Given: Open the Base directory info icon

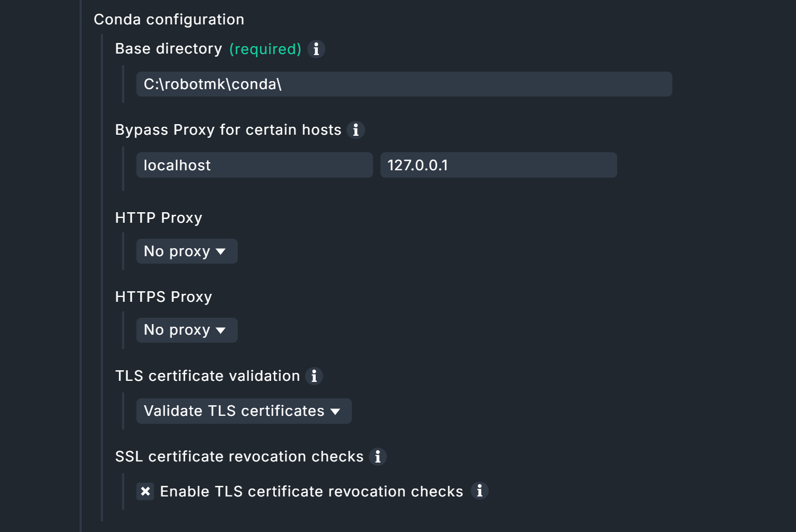Looking at the screenshot, I should point(316,49).
